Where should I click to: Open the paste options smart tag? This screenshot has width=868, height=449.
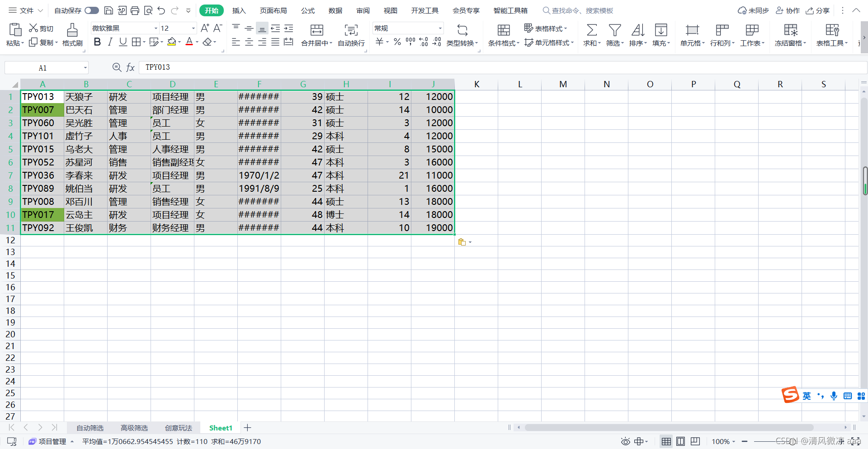[x=465, y=242]
